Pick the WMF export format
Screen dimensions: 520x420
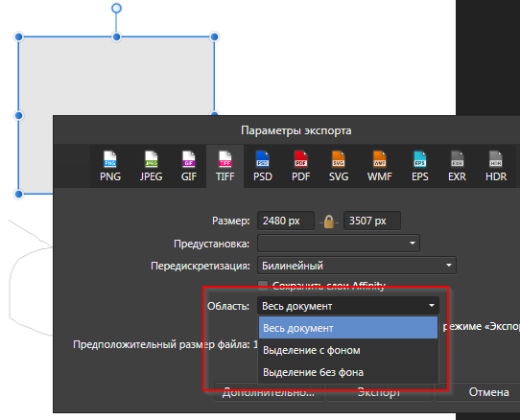(x=379, y=166)
